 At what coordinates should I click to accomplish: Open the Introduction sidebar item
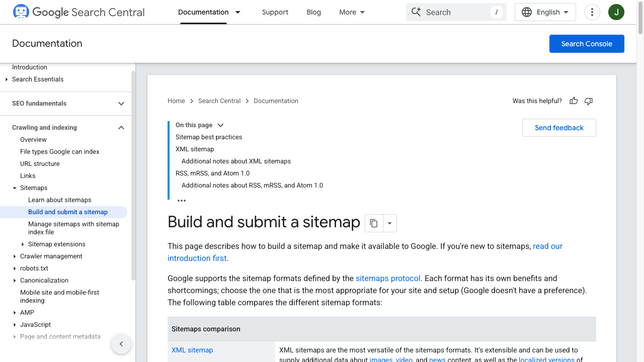tap(30, 67)
